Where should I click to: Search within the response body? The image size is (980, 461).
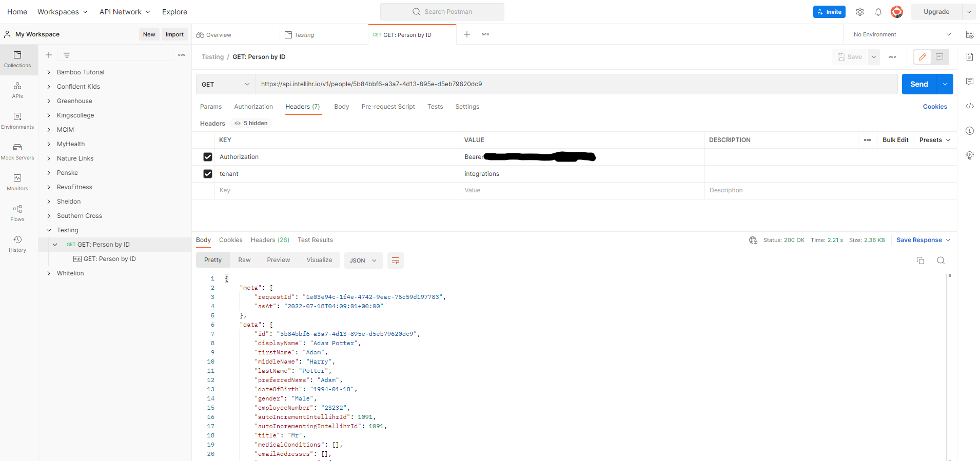941,260
